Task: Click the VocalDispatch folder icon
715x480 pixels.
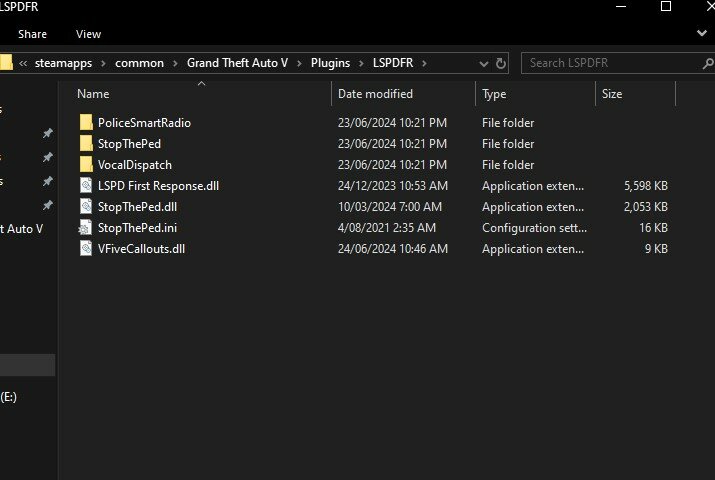Action: click(x=87, y=165)
